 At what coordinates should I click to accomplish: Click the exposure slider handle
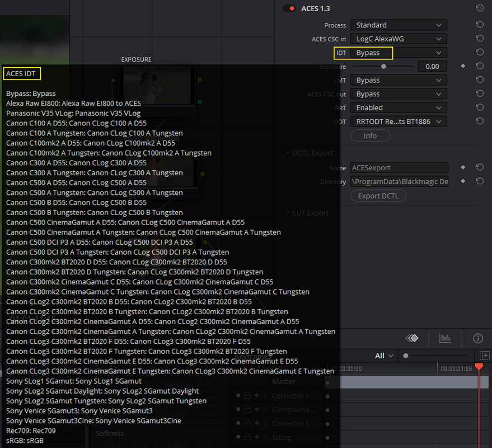coord(383,66)
